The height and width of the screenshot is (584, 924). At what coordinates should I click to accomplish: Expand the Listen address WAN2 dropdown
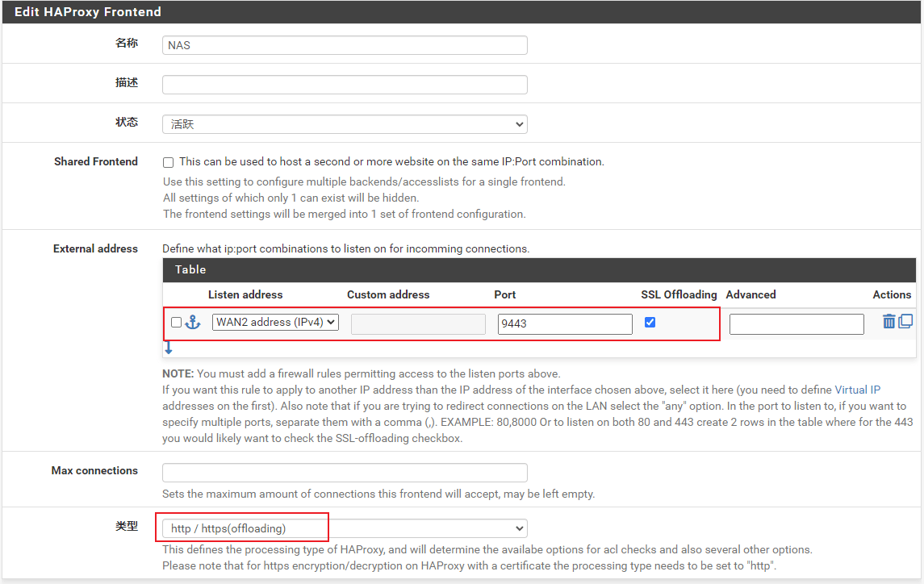coord(275,323)
